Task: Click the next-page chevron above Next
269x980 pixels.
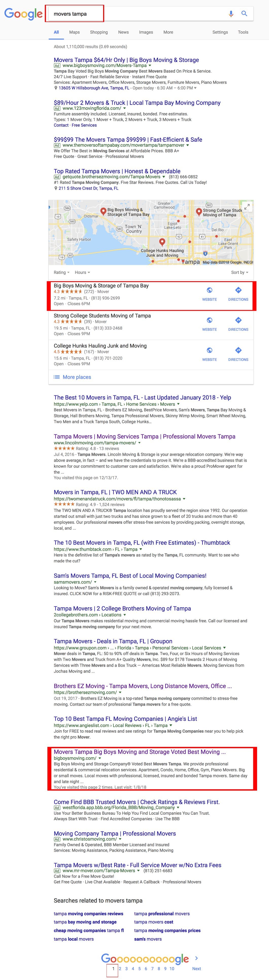Action: tap(196, 958)
